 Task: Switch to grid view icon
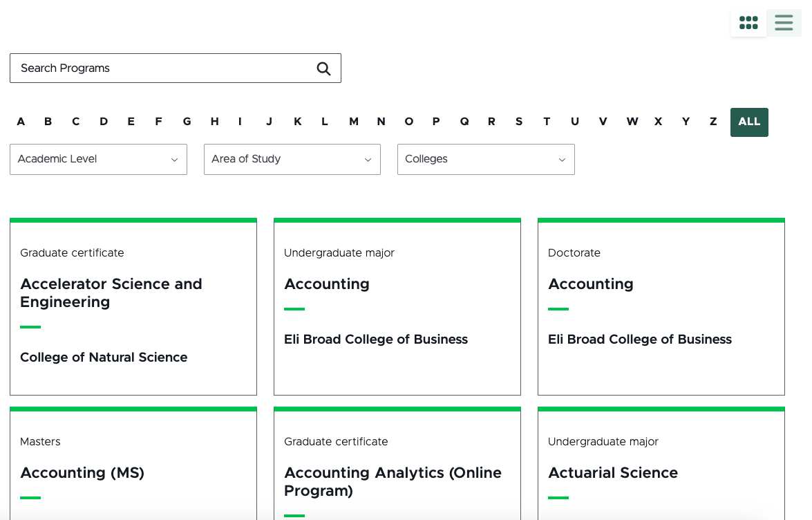(x=748, y=23)
